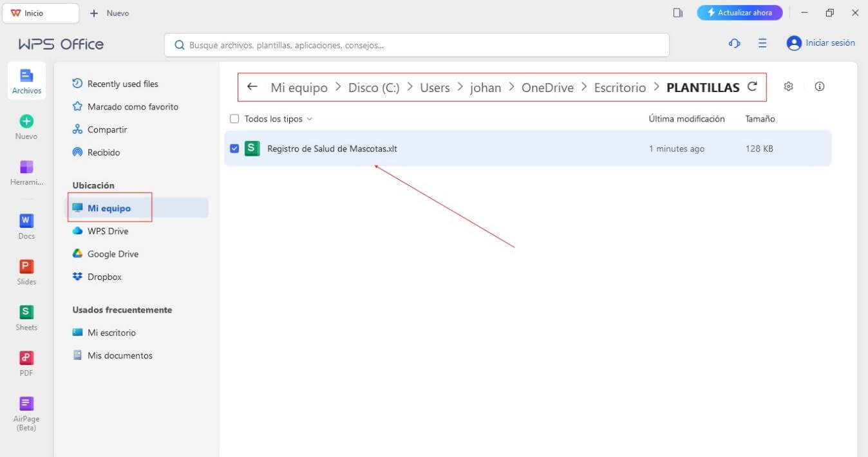This screenshot has width=868, height=457.
Task: Navigate to Escritorio breadcrumb
Action: [620, 88]
